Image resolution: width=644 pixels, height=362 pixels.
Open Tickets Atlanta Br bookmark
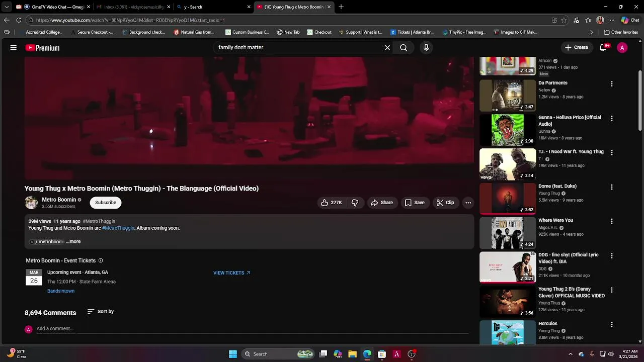point(412,32)
